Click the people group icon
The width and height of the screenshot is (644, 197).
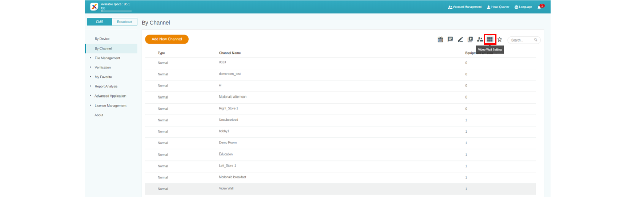point(480,39)
